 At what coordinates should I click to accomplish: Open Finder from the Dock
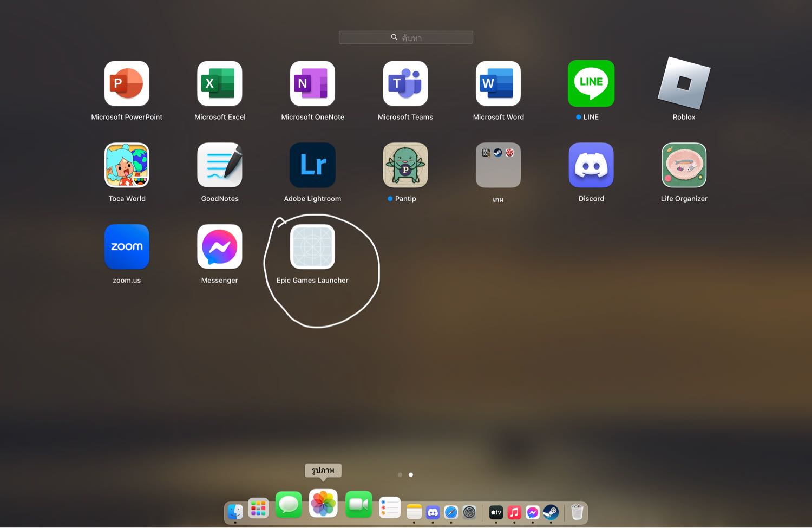(235, 511)
